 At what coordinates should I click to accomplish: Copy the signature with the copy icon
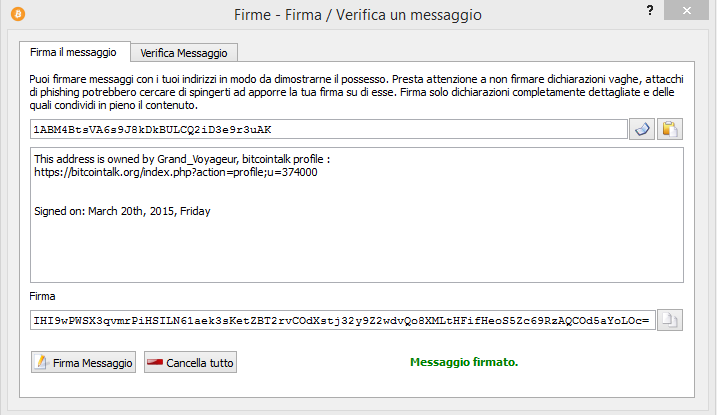point(670,320)
